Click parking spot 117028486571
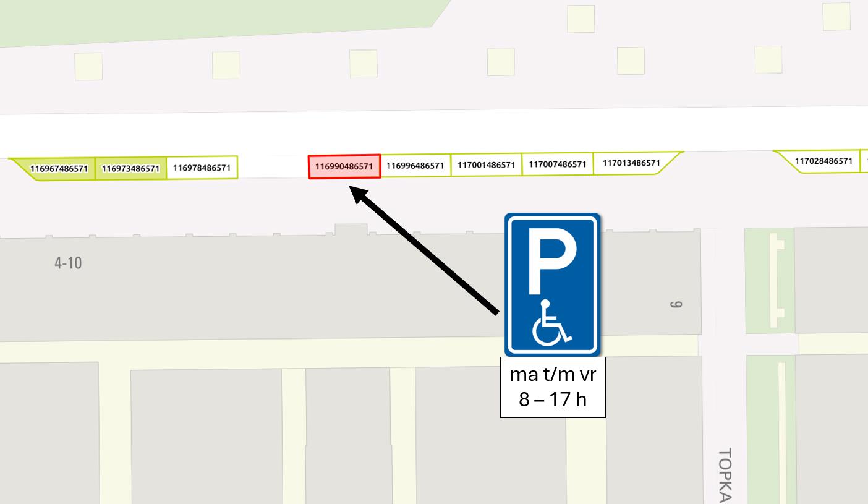 (x=823, y=161)
